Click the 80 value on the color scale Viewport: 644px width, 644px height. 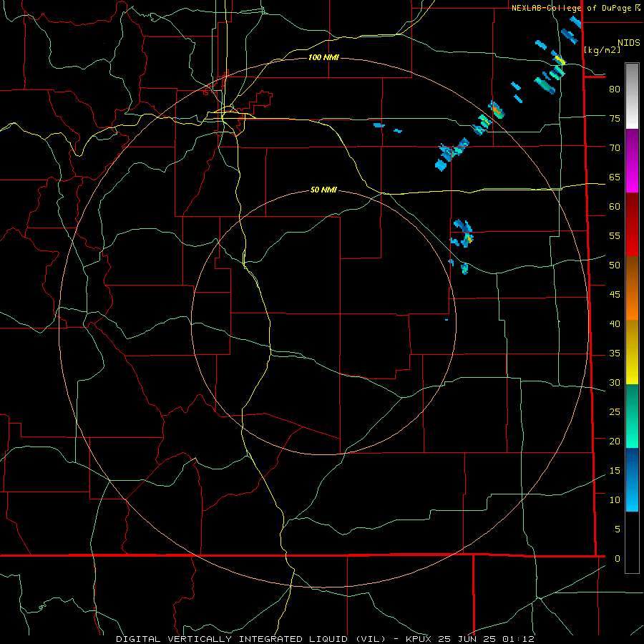point(615,89)
